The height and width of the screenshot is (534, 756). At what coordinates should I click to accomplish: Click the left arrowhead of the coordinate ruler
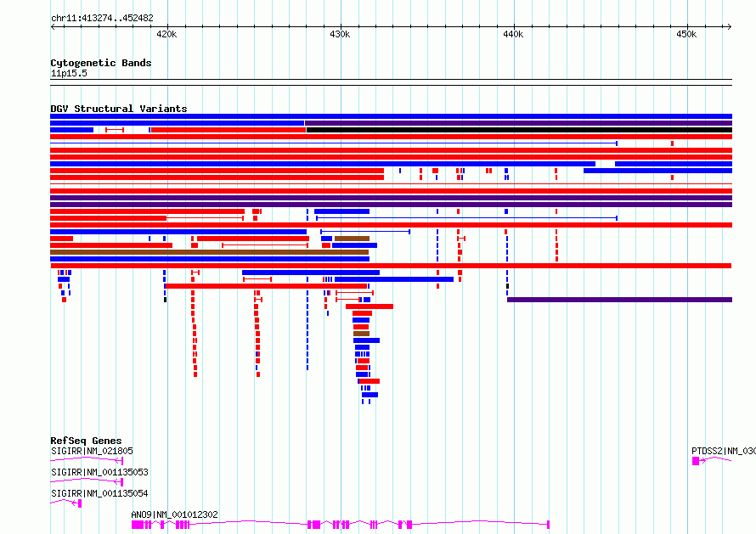[53, 27]
